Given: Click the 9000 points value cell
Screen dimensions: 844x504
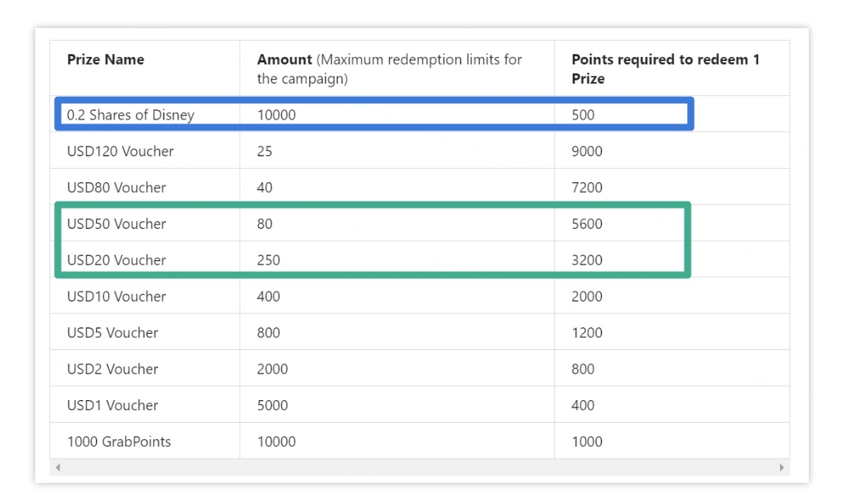Looking at the screenshot, I should [x=587, y=151].
